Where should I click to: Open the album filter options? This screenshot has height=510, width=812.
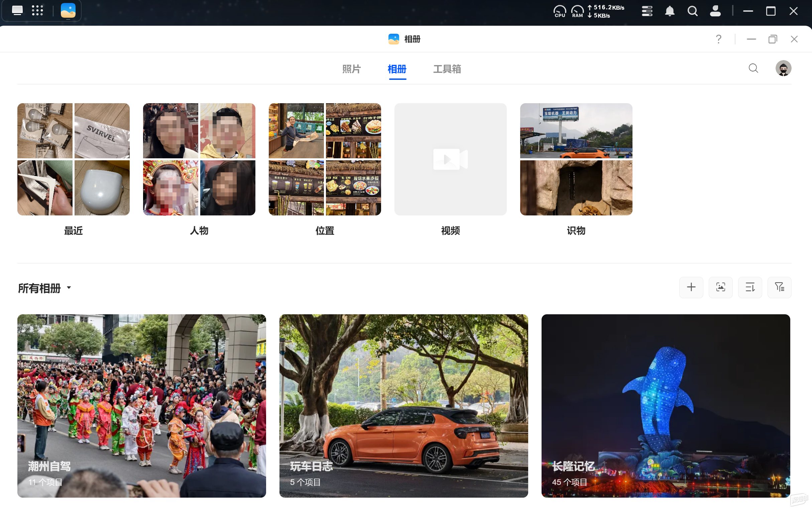(x=779, y=287)
